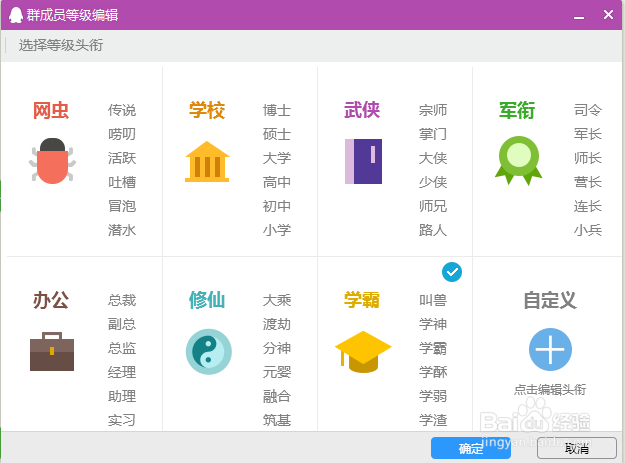The height and width of the screenshot is (463, 625).
Task: Click the 冒泡 title text
Action: tap(122, 206)
